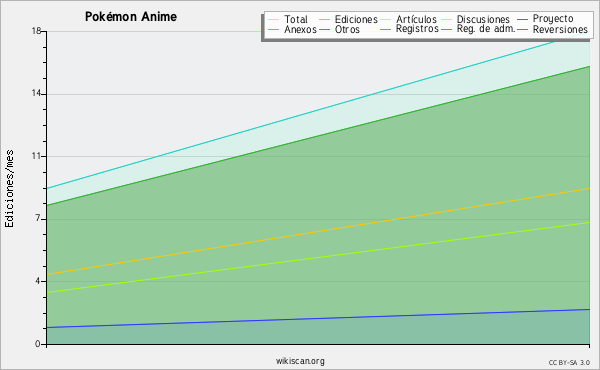This screenshot has height=370, width=600.
Task: Click the blue Registros color line in legend
Action: [386, 29]
